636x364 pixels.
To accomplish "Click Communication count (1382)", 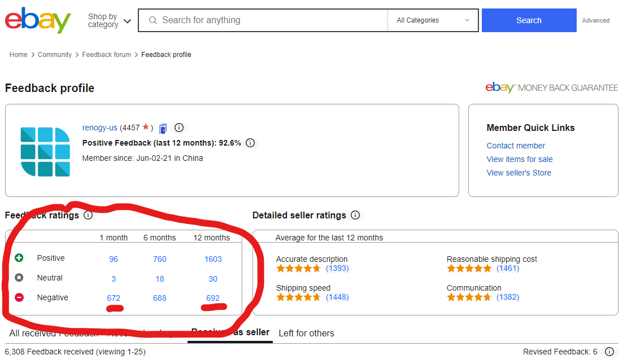I will click(x=508, y=297).
